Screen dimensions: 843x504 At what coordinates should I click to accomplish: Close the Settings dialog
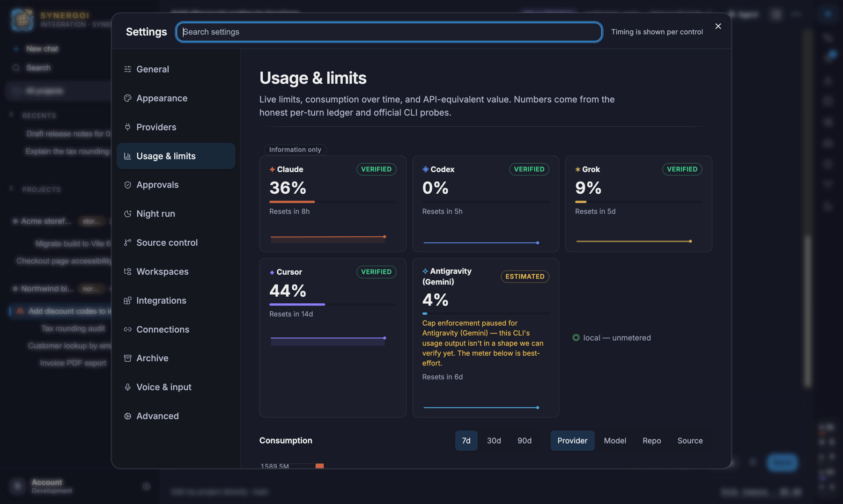pos(718,26)
